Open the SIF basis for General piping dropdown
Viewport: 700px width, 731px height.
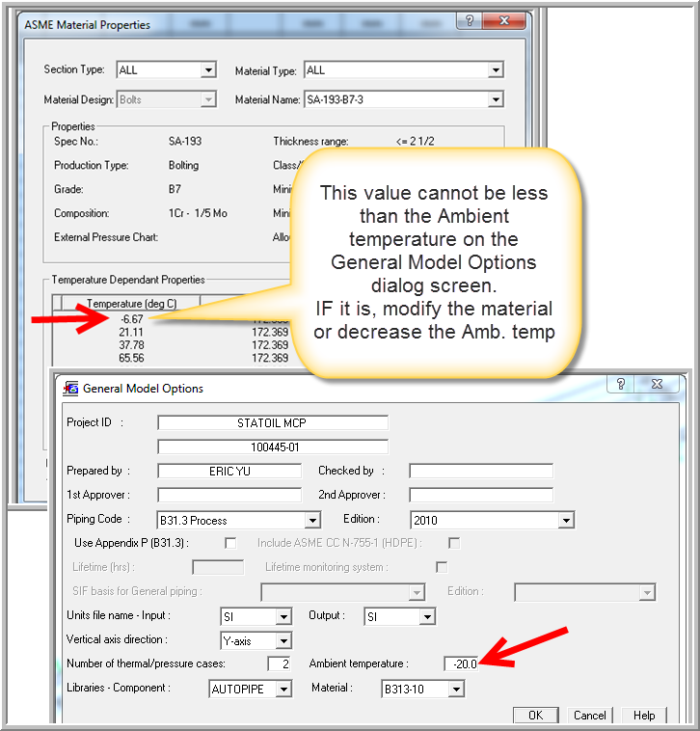coord(417,592)
